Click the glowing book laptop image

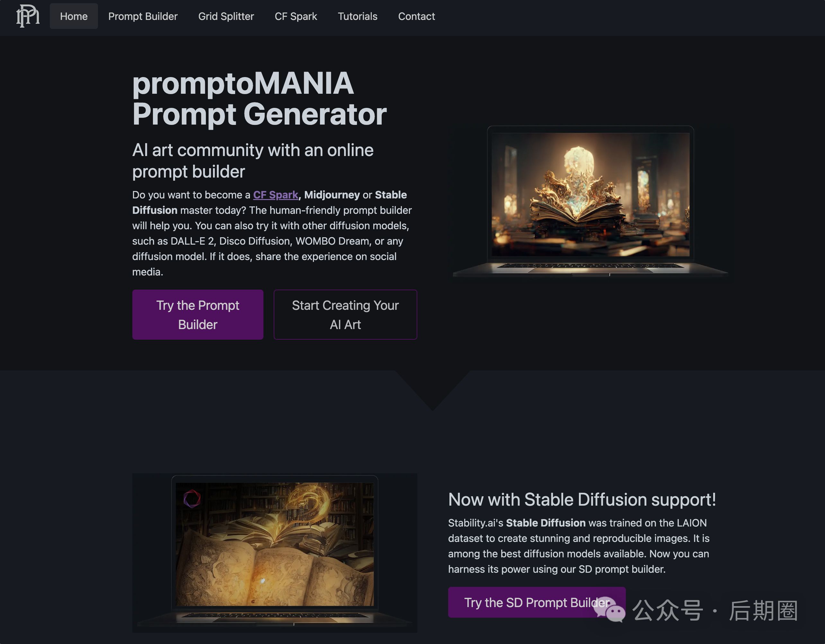[590, 202]
